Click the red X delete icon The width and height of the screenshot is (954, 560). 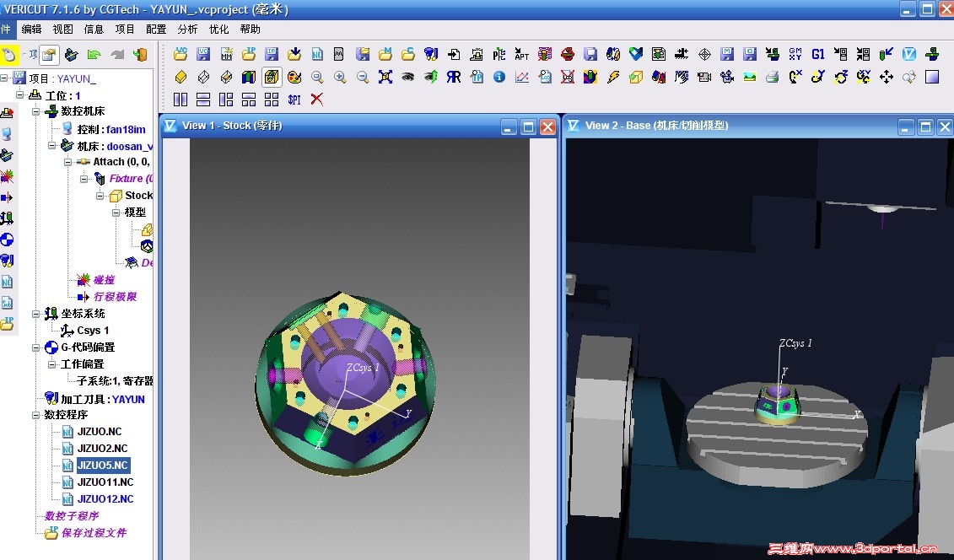(317, 100)
